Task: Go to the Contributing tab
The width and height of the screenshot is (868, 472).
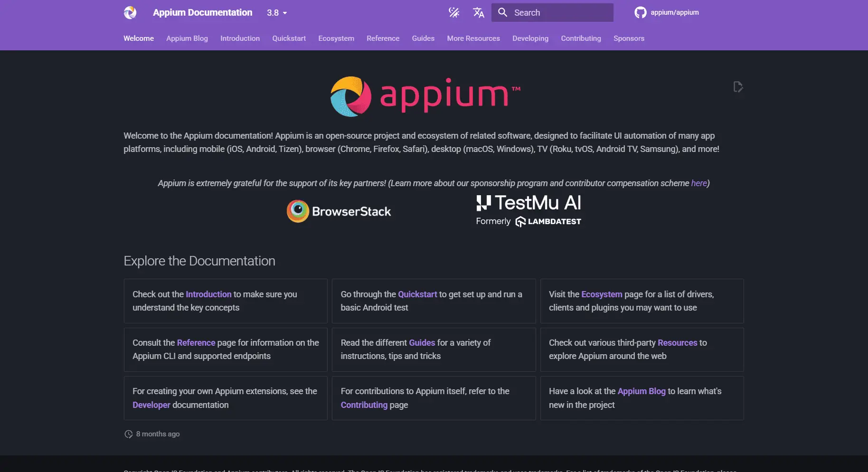Action: [x=581, y=38]
